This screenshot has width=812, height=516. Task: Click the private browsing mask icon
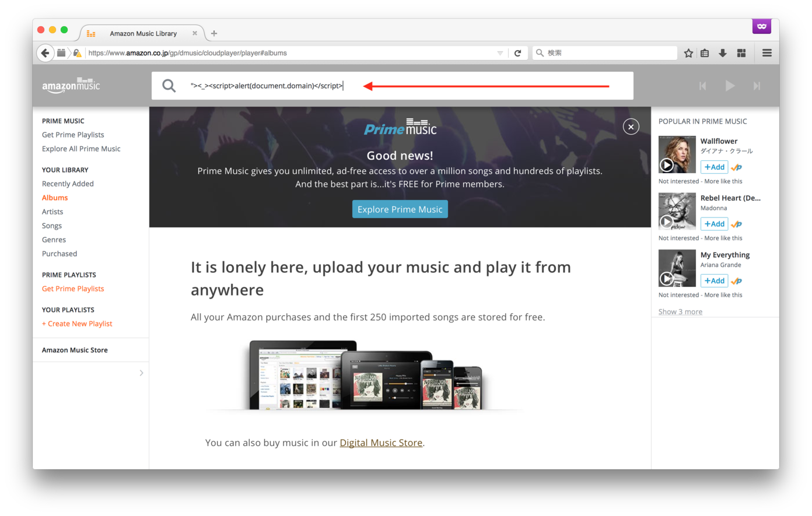(x=762, y=26)
